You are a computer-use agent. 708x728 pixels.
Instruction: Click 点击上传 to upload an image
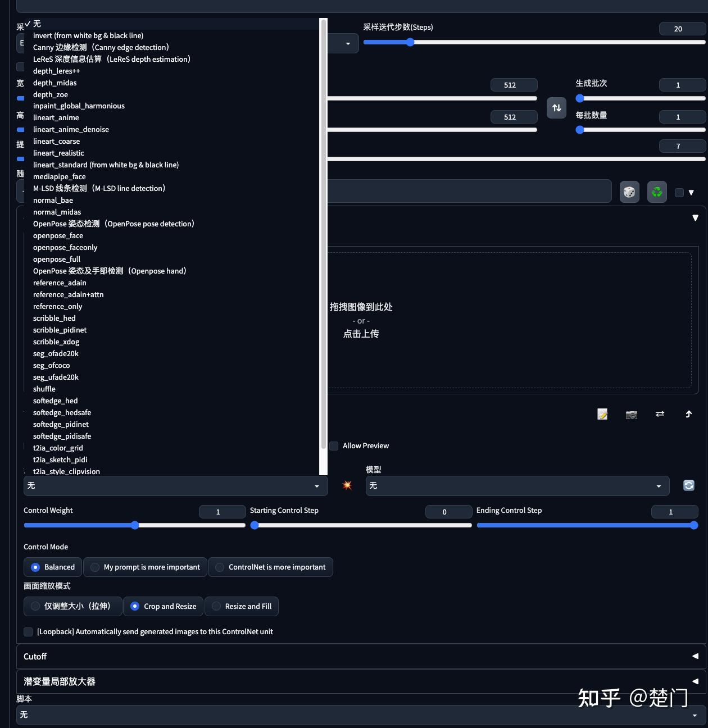click(x=361, y=334)
